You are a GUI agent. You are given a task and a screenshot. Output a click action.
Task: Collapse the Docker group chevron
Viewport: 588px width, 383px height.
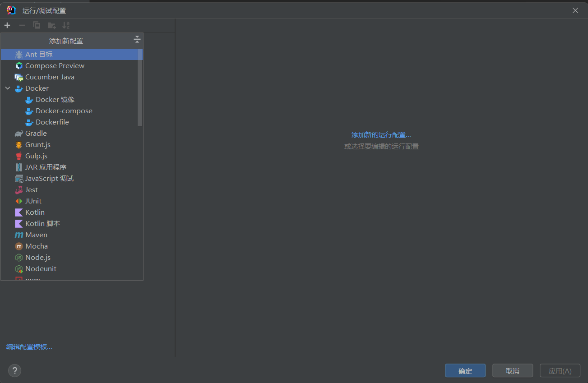click(x=8, y=88)
